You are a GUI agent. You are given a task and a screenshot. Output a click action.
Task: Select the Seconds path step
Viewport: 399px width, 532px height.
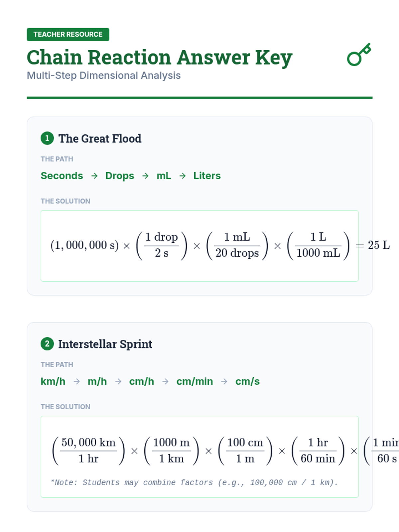(x=62, y=176)
